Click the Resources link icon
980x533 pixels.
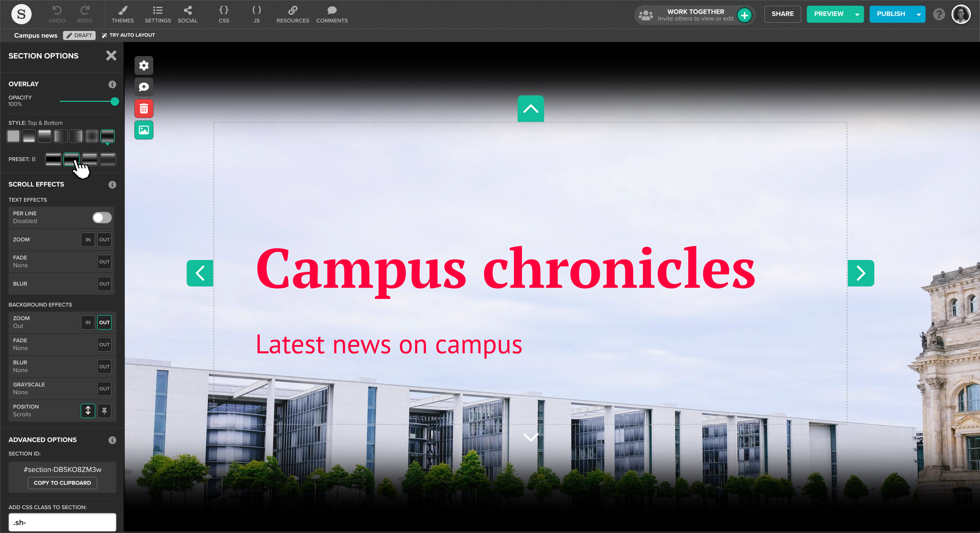pyautogui.click(x=293, y=14)
